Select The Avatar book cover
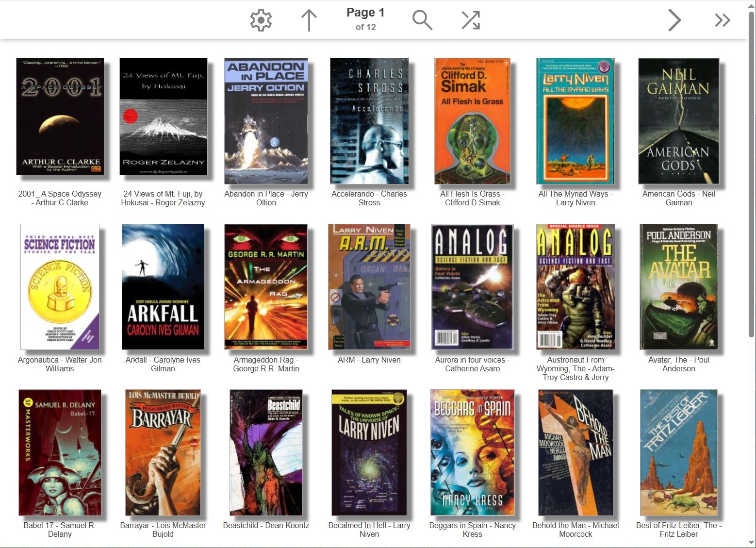756x548 pixels. point(678,287)
